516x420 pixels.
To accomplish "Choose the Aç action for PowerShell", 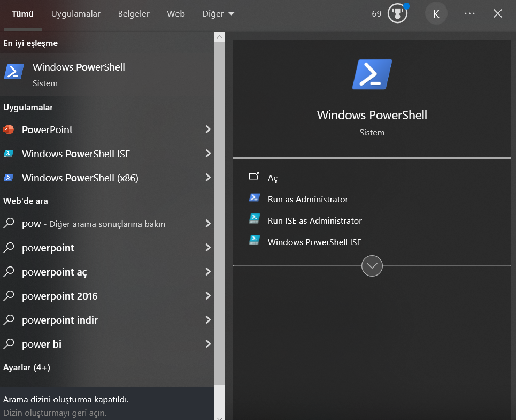I will 273,177.
